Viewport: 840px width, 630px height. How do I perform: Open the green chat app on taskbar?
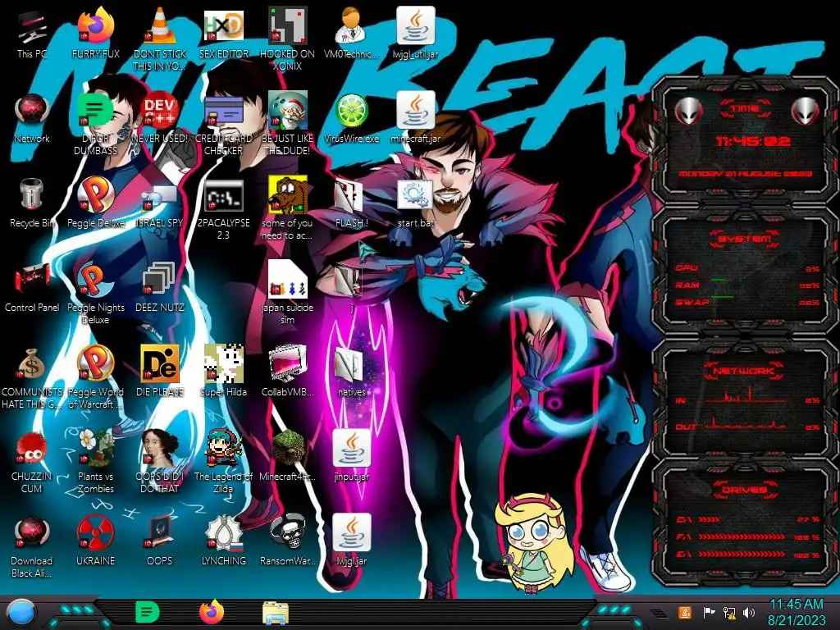tap(148, 613)
